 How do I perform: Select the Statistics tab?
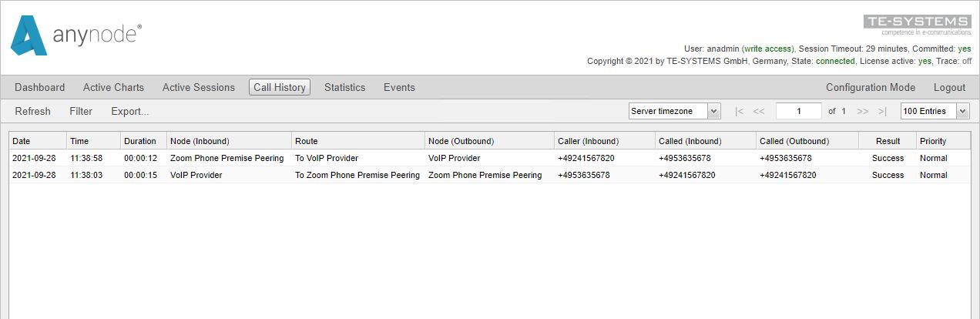click(344, 88)
